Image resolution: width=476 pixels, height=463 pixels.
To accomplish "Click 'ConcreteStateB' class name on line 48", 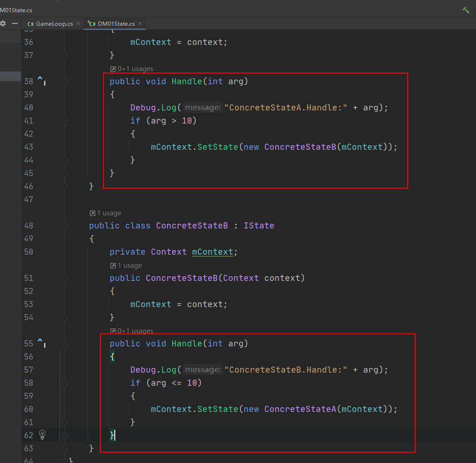I will 192,226.
